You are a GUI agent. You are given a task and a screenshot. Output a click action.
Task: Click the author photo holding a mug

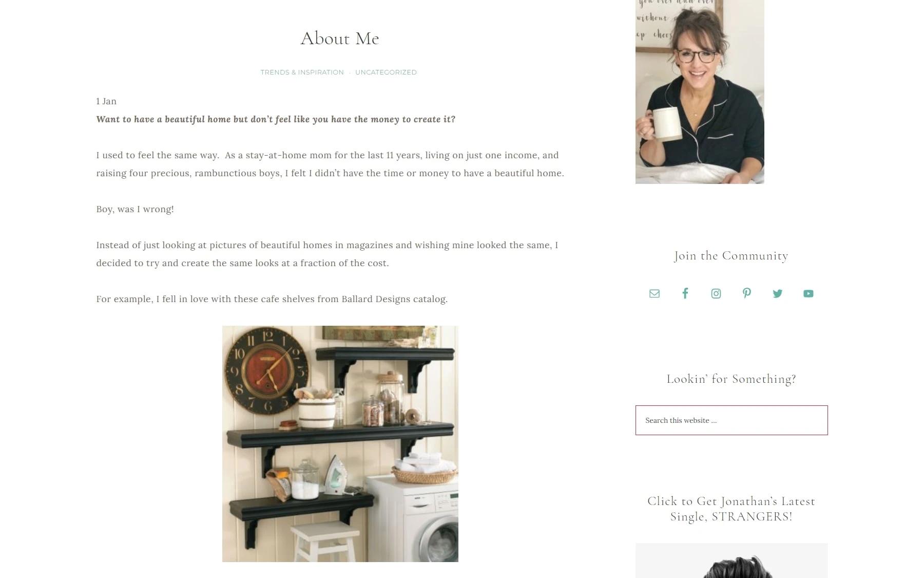[x=700, y=92]
